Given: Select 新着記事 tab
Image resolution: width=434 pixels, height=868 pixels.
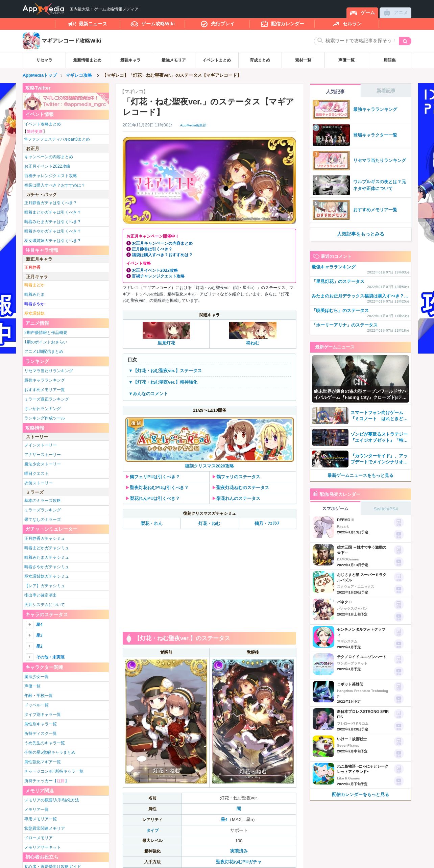Looking at the screenshot, I should pyautogui.click(x=386, y=91).
